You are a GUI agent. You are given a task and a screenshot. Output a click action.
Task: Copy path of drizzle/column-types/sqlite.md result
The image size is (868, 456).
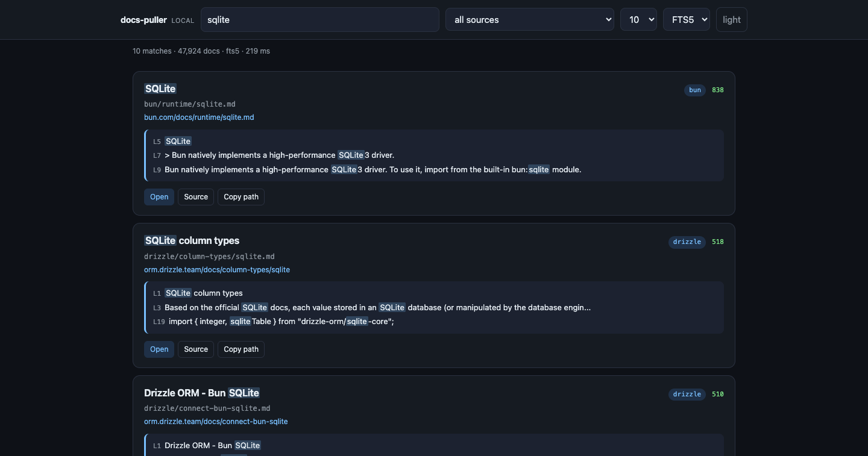pyautogui.click(x=241, y=349)
